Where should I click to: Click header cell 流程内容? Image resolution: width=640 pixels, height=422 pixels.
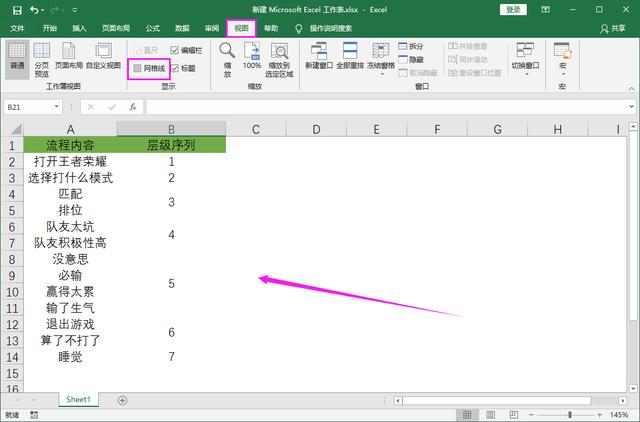coord(70,145)
